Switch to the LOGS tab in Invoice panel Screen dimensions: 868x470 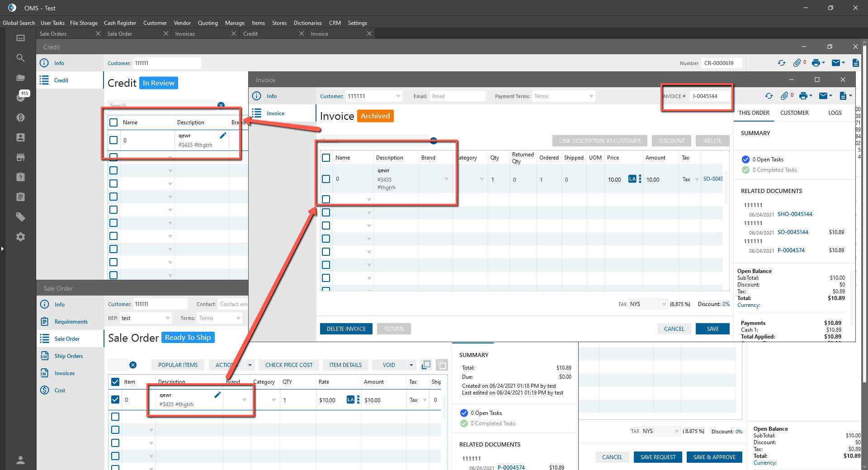tap(835, 113)
